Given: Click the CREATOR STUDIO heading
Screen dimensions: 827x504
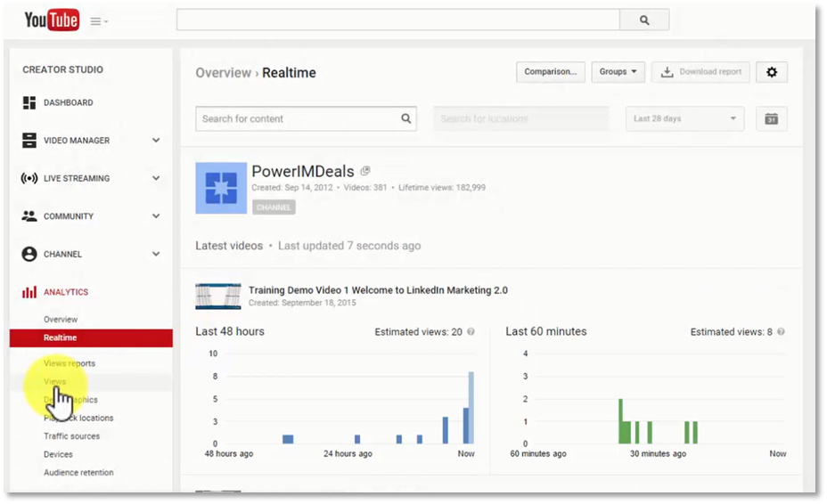Looking at the screenshot, I should coord(62,69).
